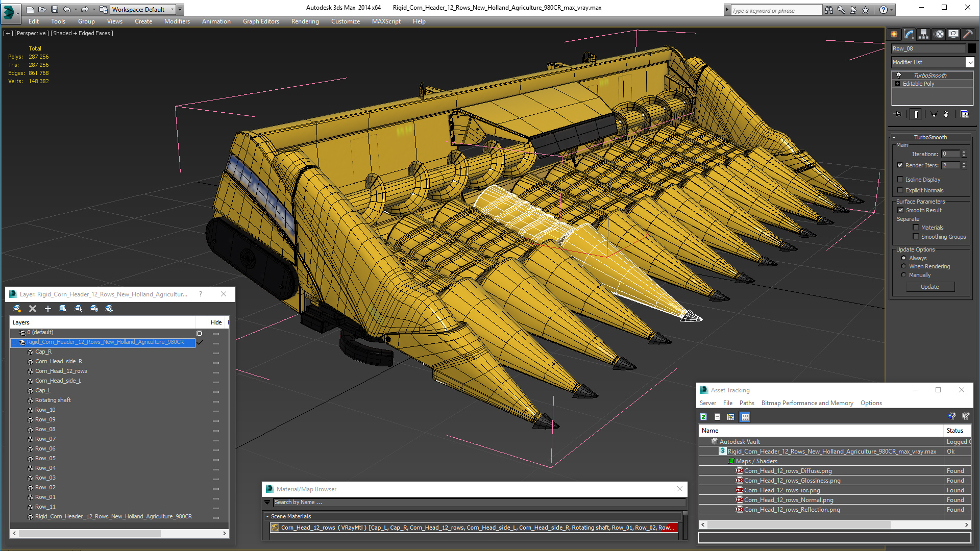This screenshot has width=980, height=551.
Task: Toggle TurboSmooth lightbulb visibility
Action: (899, 76)
